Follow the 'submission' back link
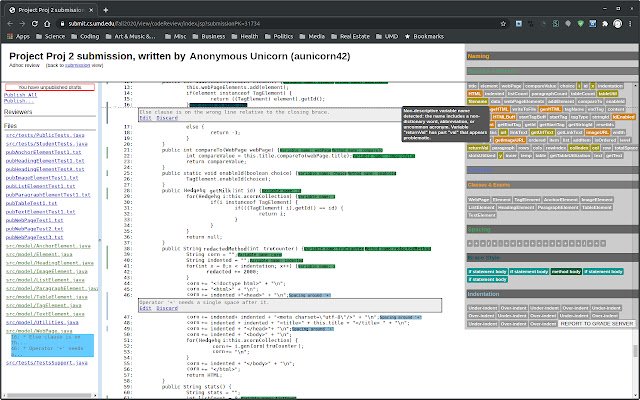 (x=77, y=65)
